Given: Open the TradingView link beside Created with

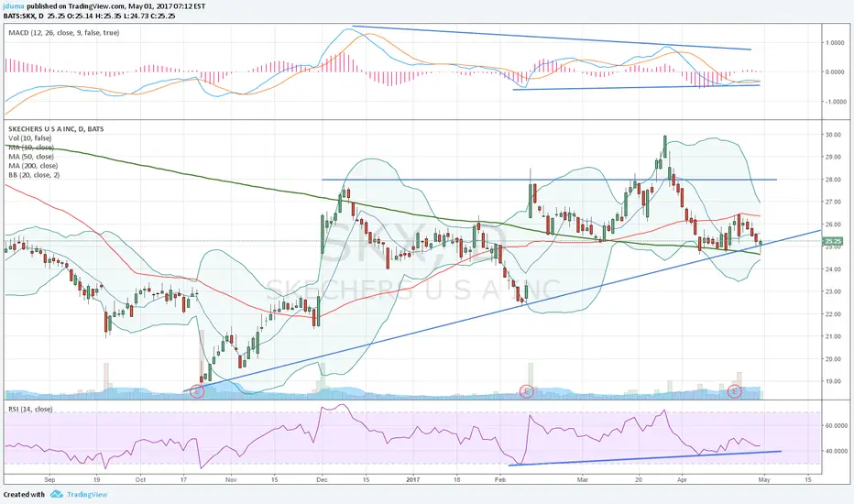Looking at the screenshot, I should [x=87, y=494].
